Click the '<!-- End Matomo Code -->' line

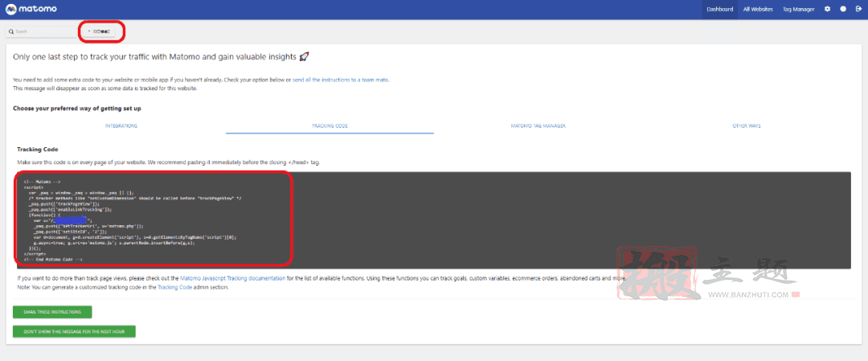pyautogui.click(x=53, y=259)
